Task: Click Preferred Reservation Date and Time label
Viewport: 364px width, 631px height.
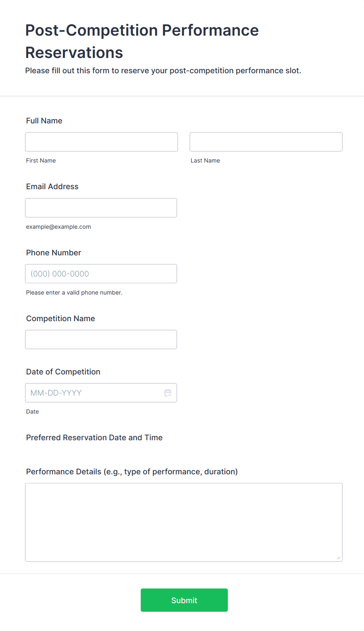Action: (x=94, y=438)
